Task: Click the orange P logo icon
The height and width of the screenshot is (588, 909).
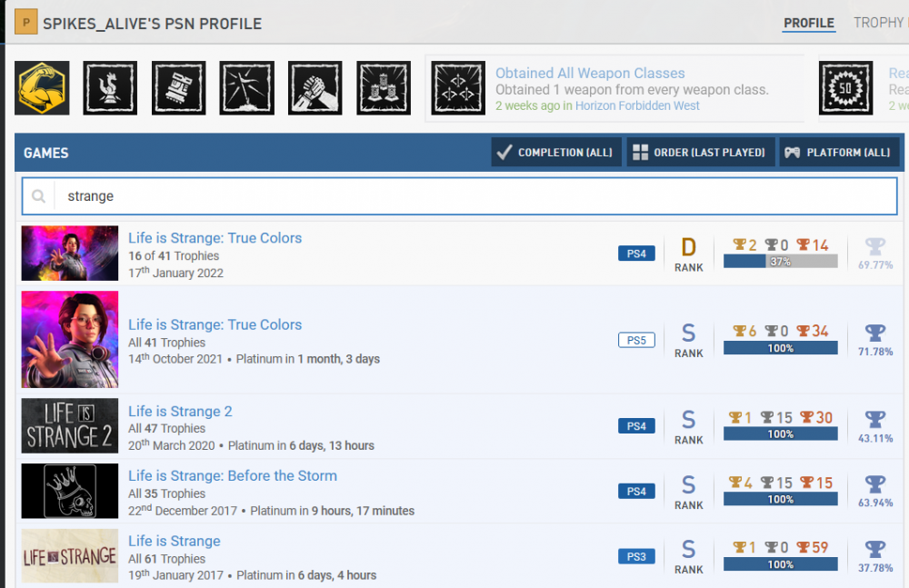Action: [26, 23]
